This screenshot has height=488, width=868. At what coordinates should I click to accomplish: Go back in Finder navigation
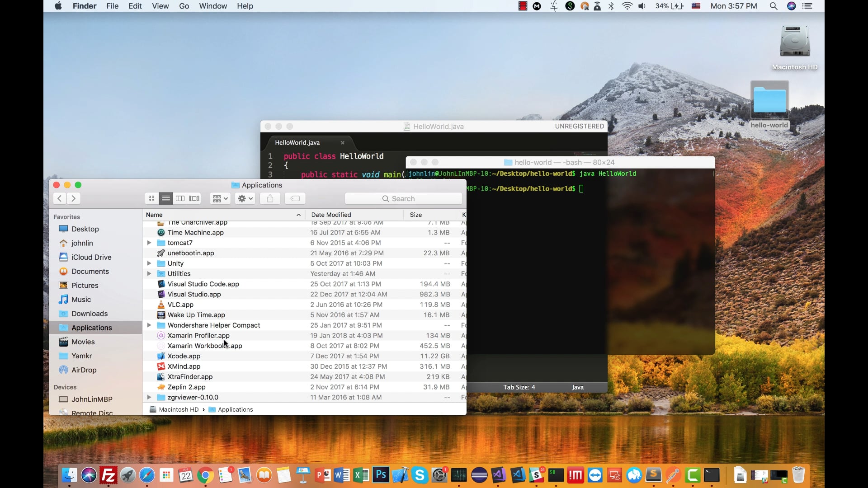pyautogui.click(x=60, y=198)
